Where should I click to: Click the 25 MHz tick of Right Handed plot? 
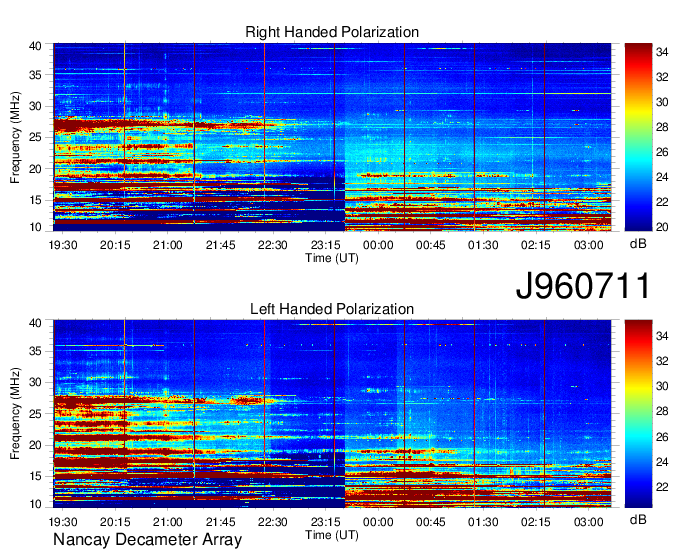pyautogui.click(x=35, y=138)
